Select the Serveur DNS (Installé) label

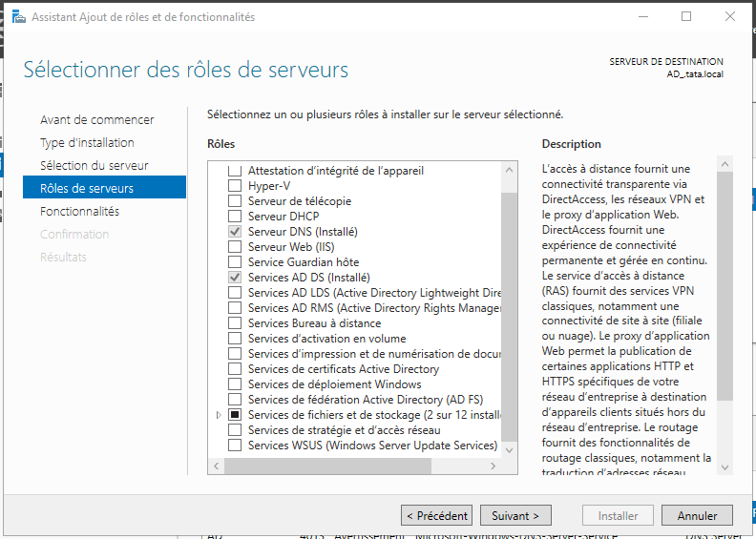click(303, 232)
